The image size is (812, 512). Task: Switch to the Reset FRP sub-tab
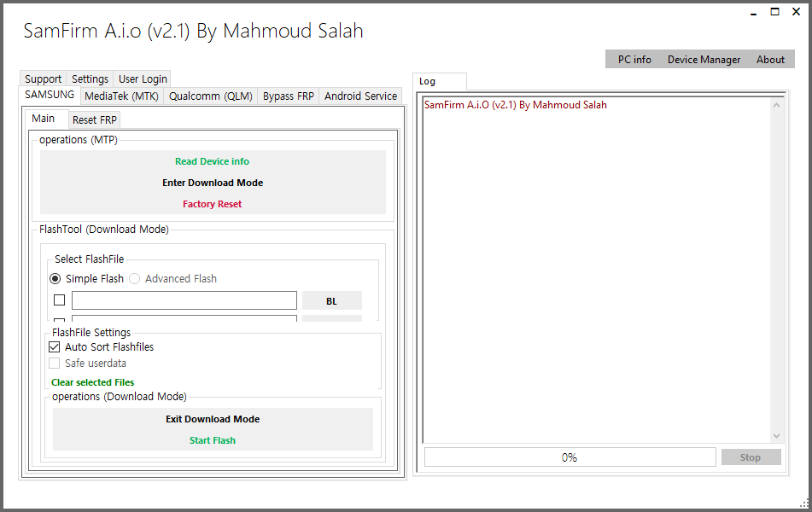pyautogui.click(x=95, y=119)
